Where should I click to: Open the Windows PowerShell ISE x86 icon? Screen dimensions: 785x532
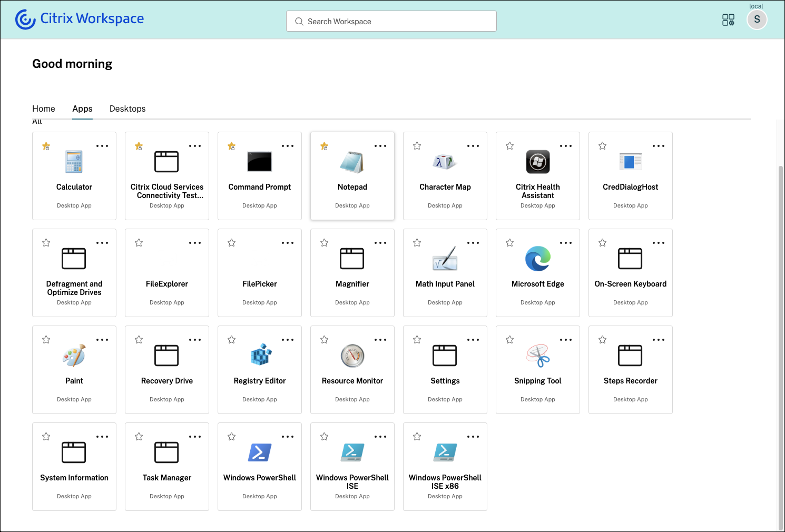[x=445, y=452]
